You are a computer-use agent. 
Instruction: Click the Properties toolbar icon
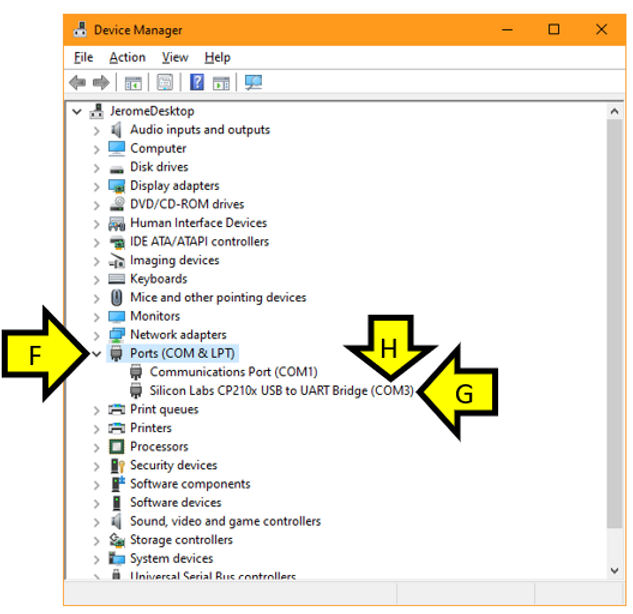(x=165, y=83)
